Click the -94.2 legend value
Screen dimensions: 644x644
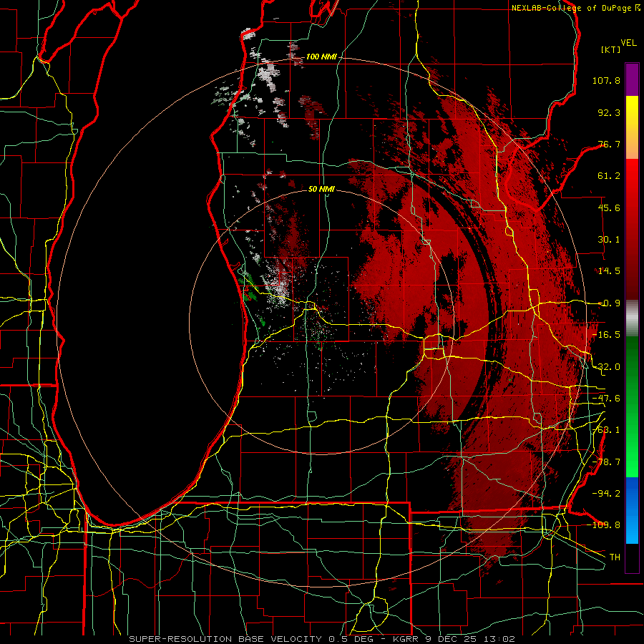(x=606, y=493)
